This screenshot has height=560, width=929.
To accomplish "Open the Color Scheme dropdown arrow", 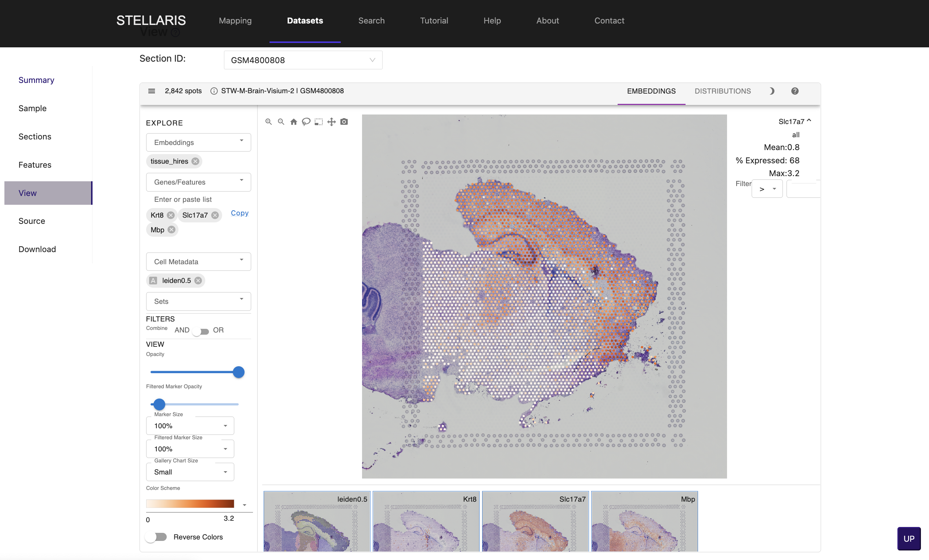I will [x=245, y=505].
